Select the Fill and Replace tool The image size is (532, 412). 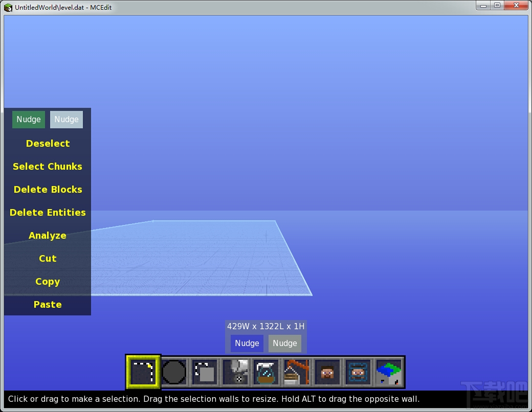(235, 372)
